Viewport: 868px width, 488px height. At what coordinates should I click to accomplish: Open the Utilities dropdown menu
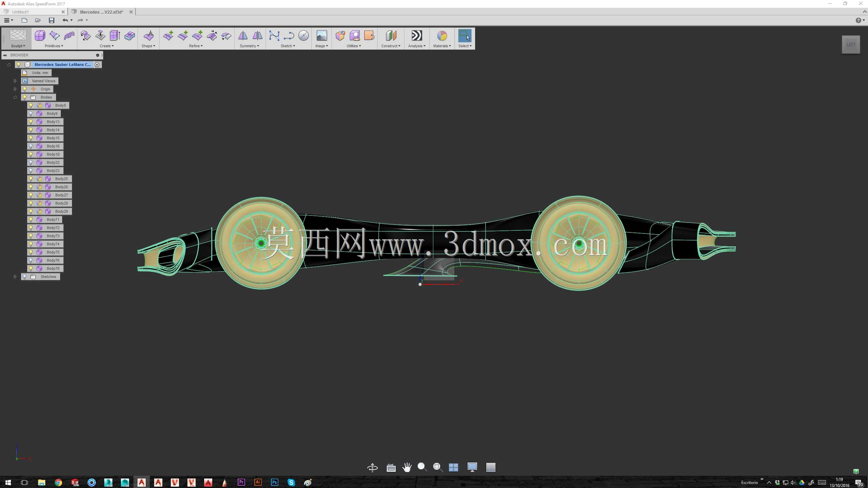[x=354, y=46]
